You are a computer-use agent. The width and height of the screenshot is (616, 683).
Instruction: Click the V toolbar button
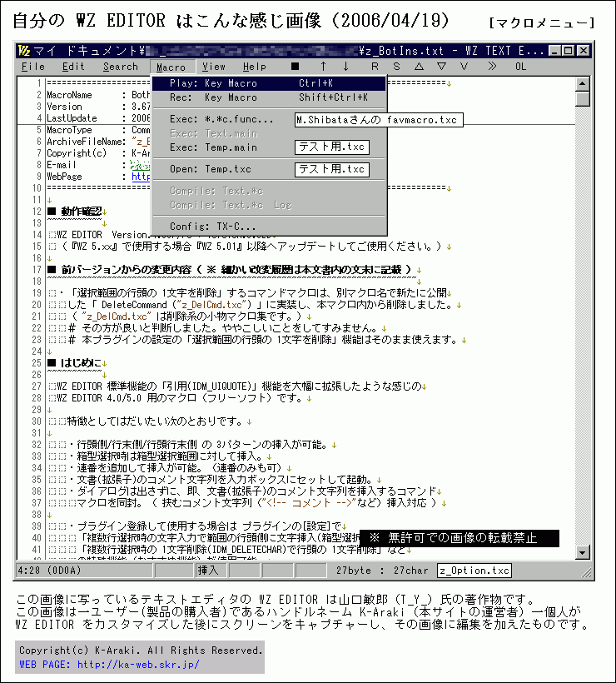[x=464, y=67]
